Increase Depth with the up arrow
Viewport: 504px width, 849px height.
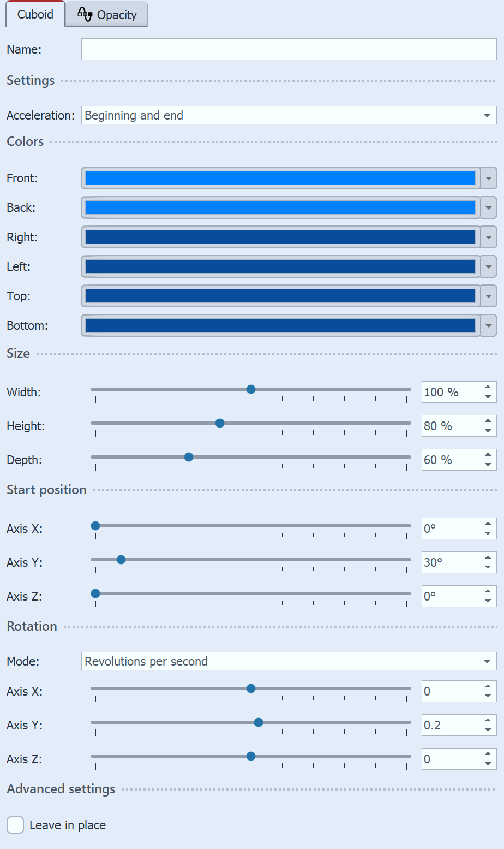[488, 455]
